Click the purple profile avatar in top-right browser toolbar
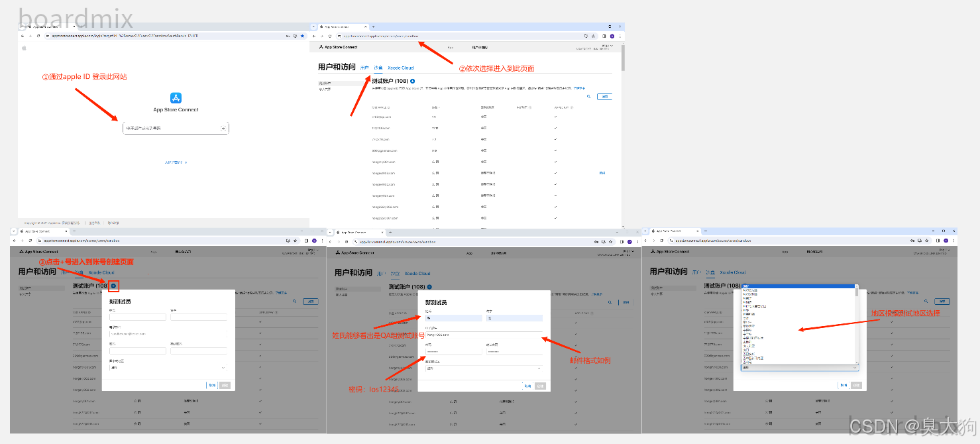This screenshot has height=444, width=980. click(x=612, y=36)
